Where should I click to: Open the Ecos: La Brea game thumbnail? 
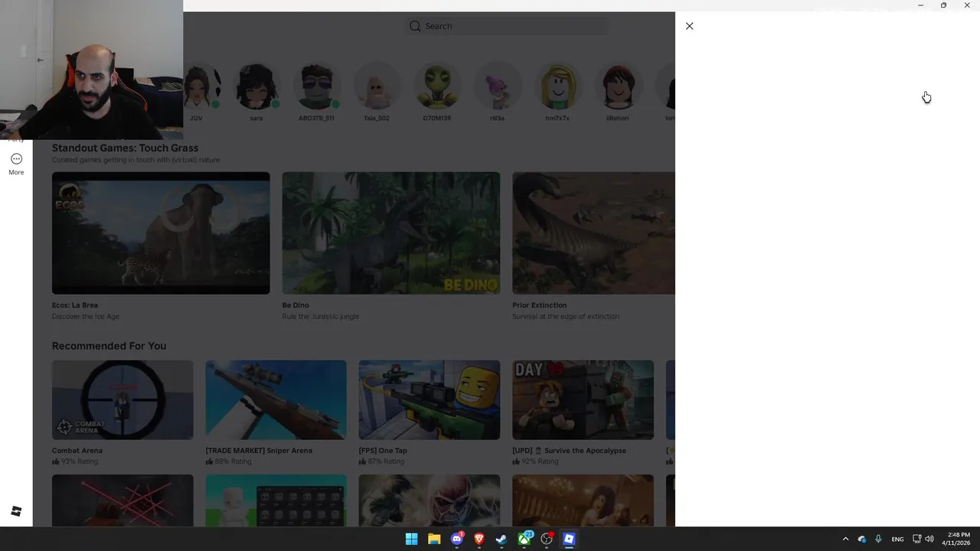click(161, 233)
